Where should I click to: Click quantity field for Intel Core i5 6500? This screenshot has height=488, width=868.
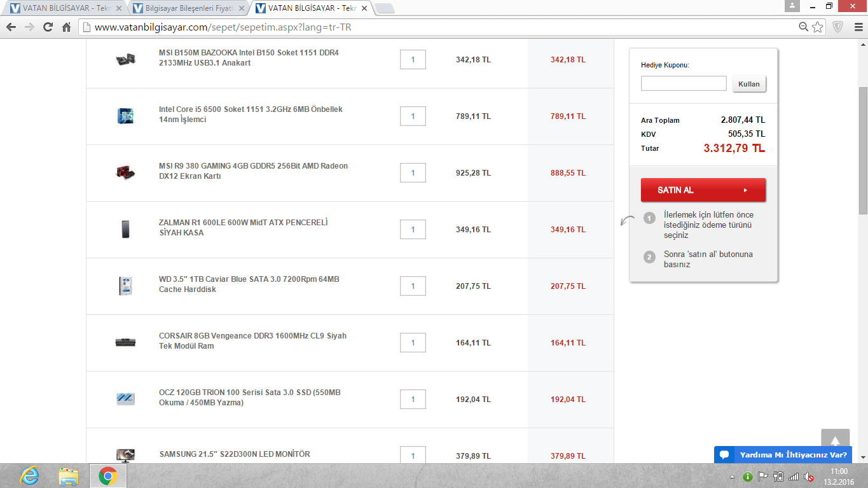point(413,116)
